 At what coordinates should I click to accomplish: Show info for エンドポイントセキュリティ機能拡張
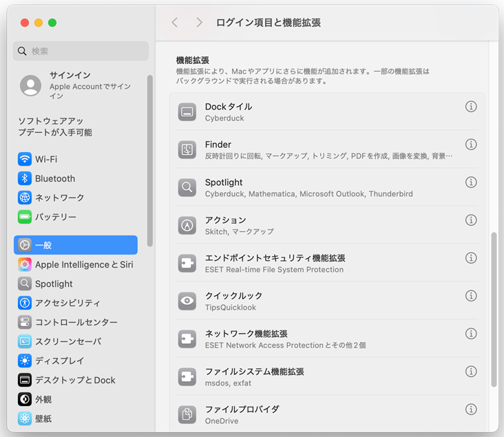click(471, 258)
